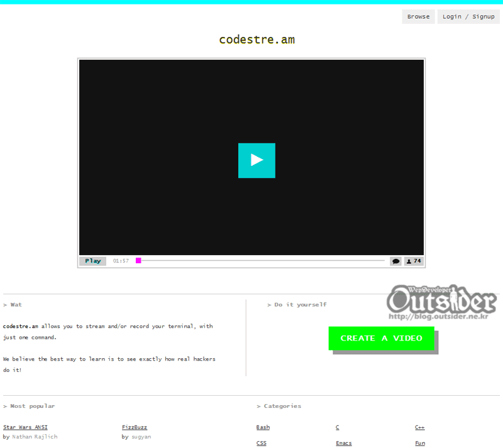Select the Fun category
Image resolution: width=503 pixels, height=448 pixels.
420,443
